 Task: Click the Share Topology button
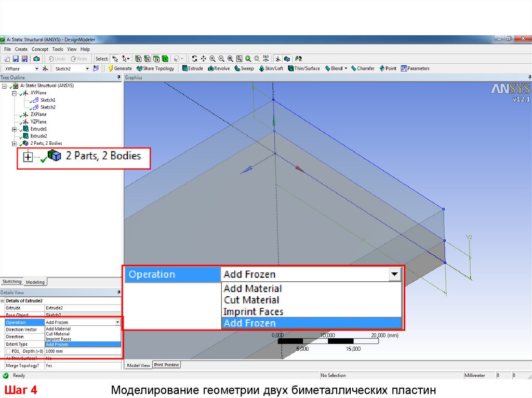(155, 68)
